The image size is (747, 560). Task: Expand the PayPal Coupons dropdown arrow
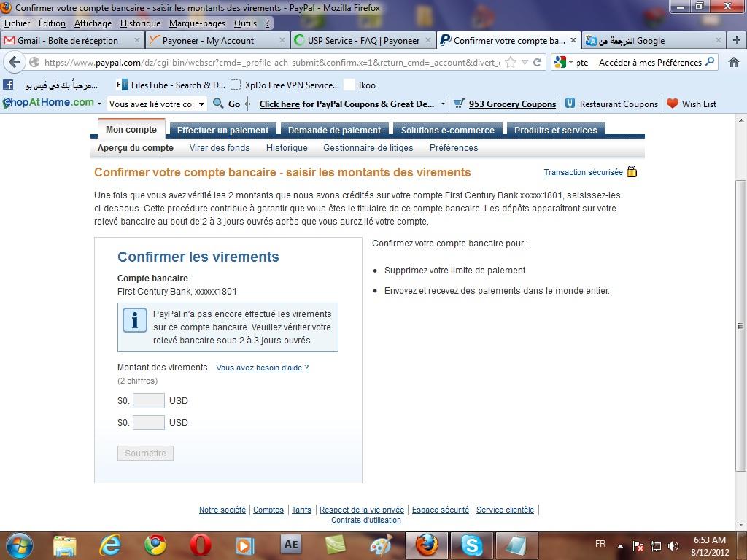click(x=443, y=104)
